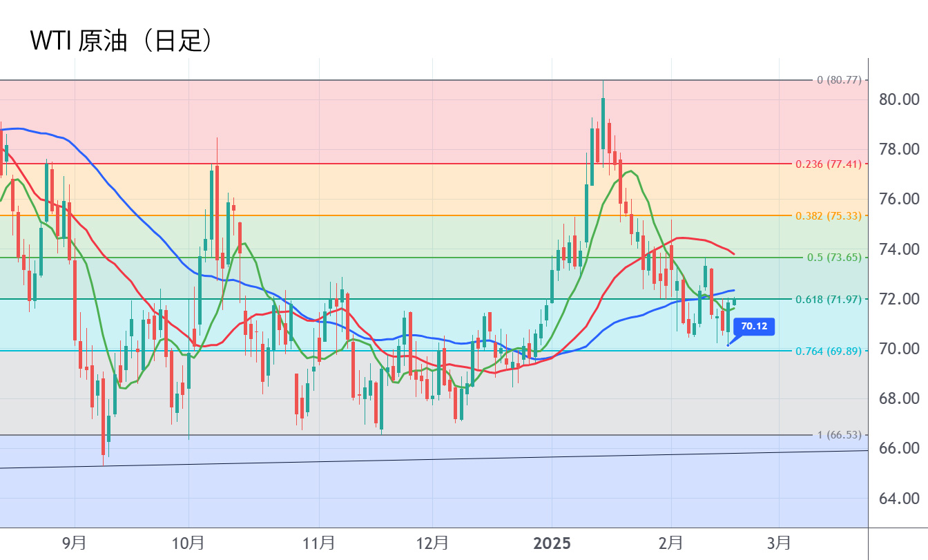The width and height of the screenshot is (928, 560).
Task: Select the 0.764 (69.89) Fibonacci label
Action: 829,351
